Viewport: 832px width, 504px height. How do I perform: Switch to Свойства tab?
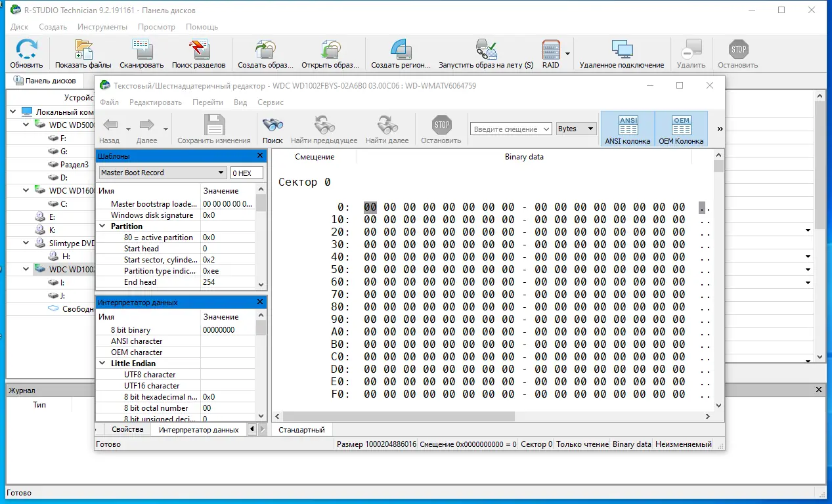click(x=127, y=429)
